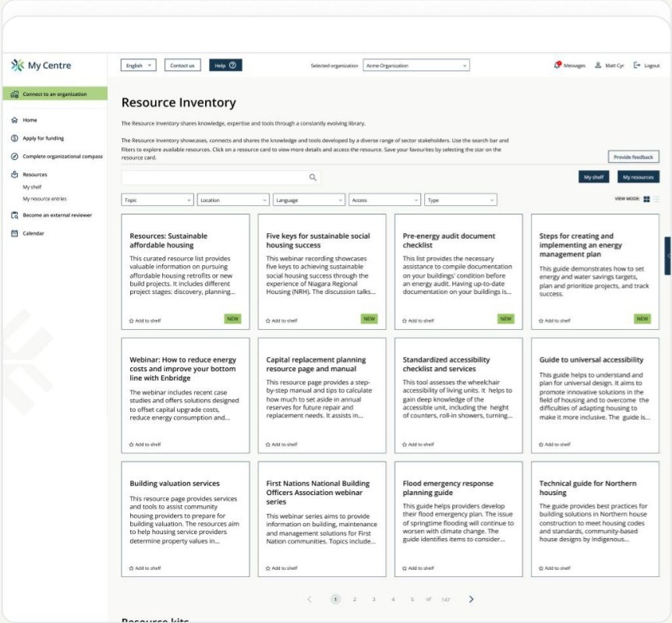
Task: Star the Building valuation services card
Action: (x=132, y=568)
